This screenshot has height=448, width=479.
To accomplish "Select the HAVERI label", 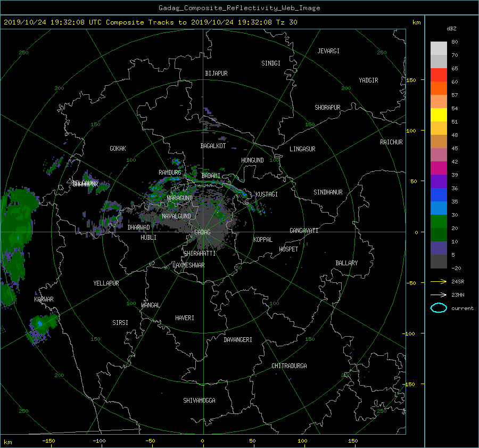I will [185, 318].
